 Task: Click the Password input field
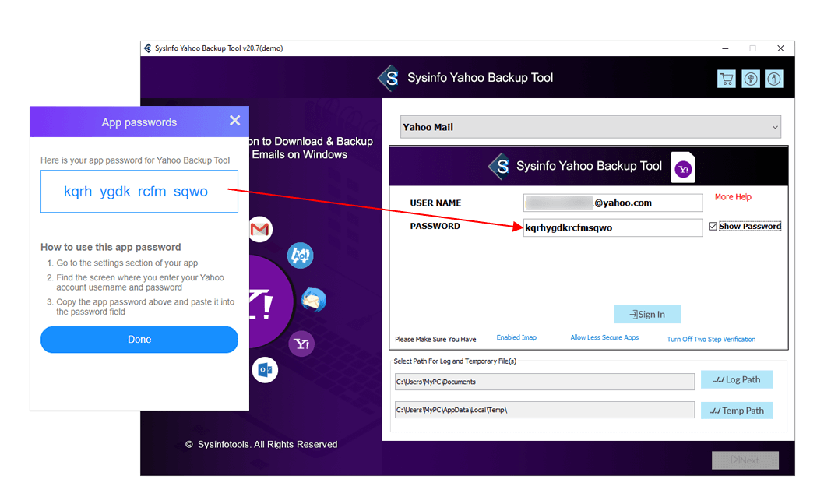pos(613,227)
